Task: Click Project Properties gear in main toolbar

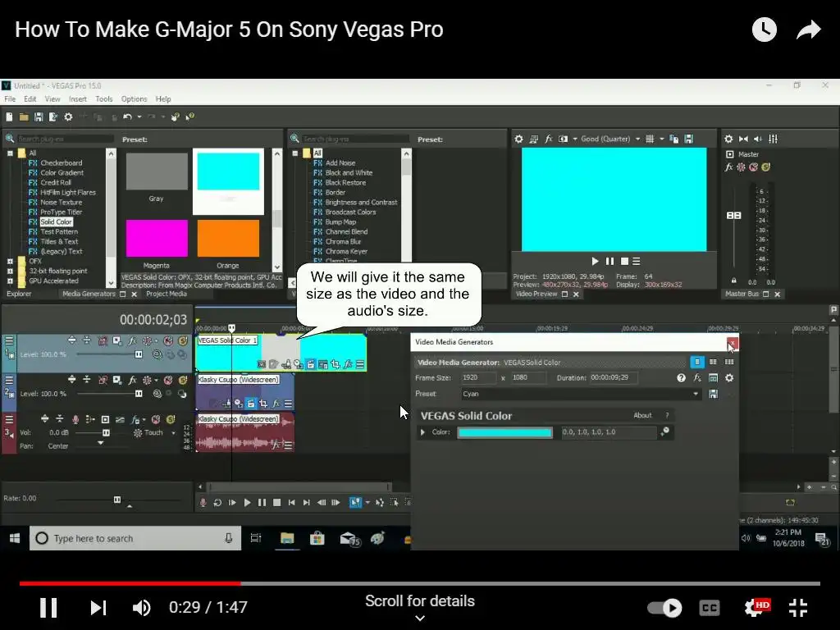Action: pyautogui.click(x=68, y=116)
